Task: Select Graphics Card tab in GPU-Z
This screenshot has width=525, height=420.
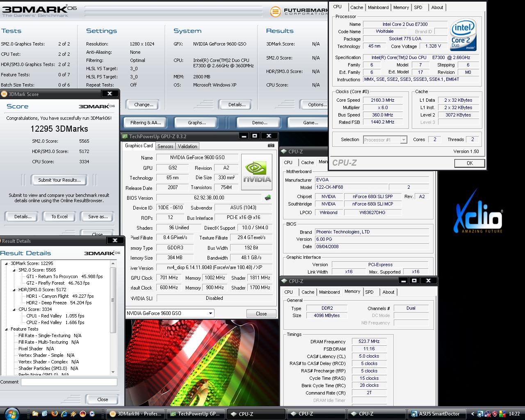Action: [x=139, y=146]
